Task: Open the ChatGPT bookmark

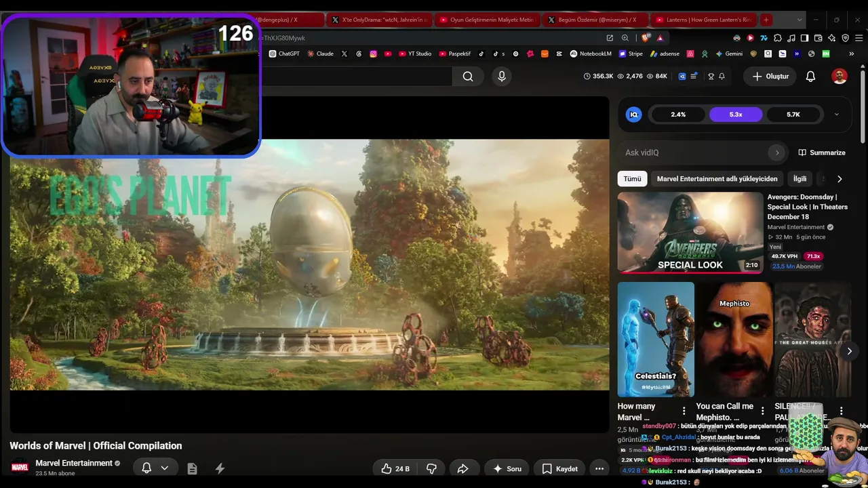Action: point(284,54)
